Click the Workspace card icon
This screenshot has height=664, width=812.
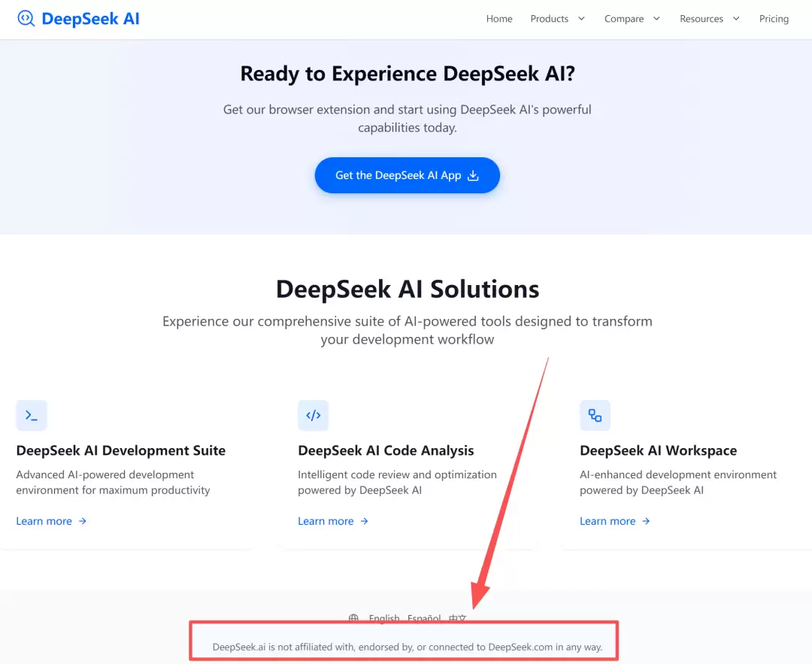click(x=595, y=415)
